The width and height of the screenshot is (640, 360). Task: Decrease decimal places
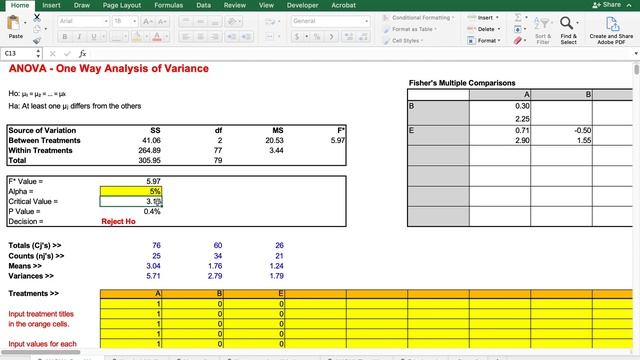(x=363, y=37)
